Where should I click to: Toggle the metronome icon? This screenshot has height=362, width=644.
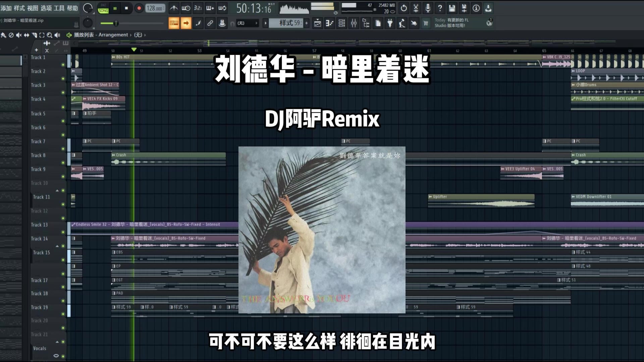(x=174, y=8)
